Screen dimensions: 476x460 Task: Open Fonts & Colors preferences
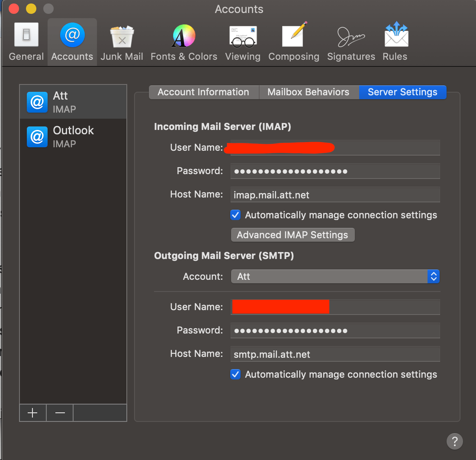tap(184, 42)
